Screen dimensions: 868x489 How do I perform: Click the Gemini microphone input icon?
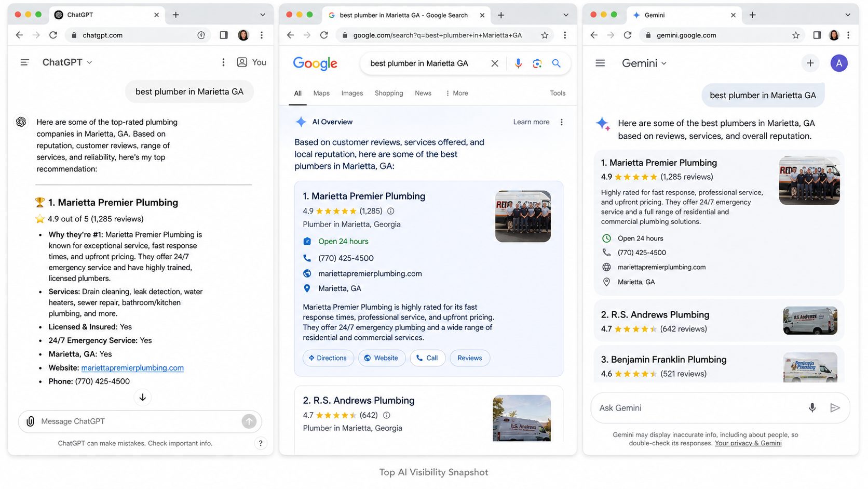click(812, 408)
